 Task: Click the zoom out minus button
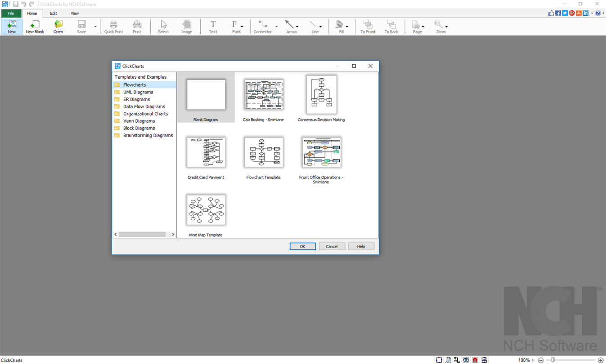(541, 360)
